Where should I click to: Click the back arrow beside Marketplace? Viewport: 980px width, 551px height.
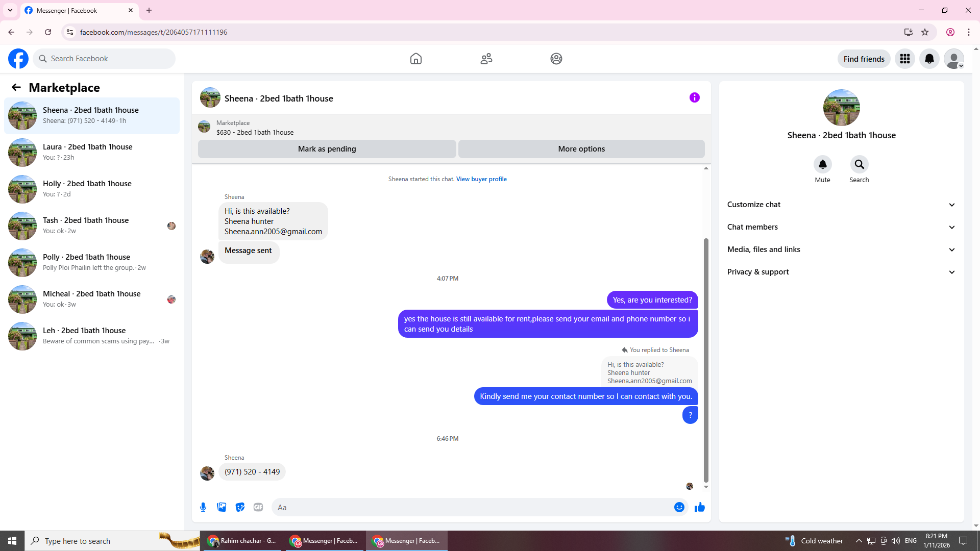pyautogui.click(x=16, y=87)
